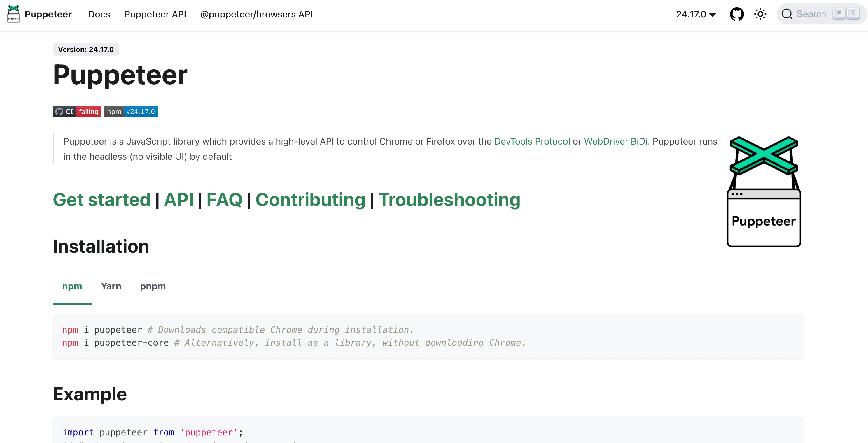
Task: Toggle dark mode with sun icon
Action: (x=760, y=14)
